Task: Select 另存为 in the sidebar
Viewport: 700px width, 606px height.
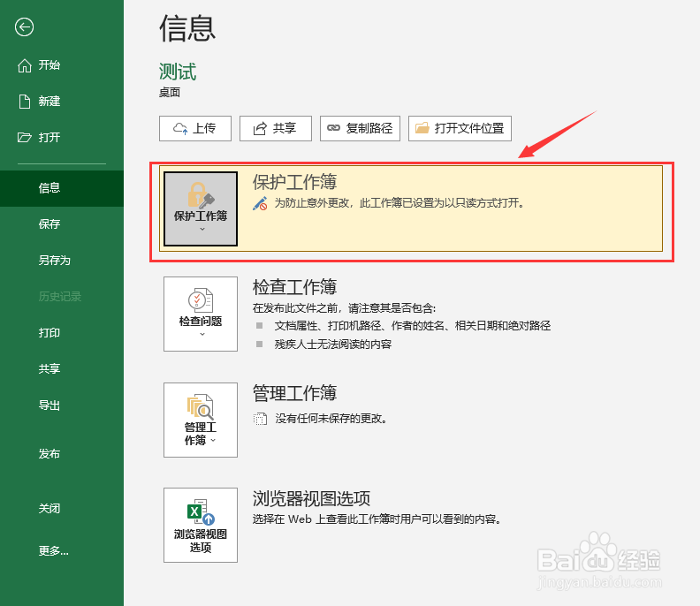Action: click(x=62, y=261)
